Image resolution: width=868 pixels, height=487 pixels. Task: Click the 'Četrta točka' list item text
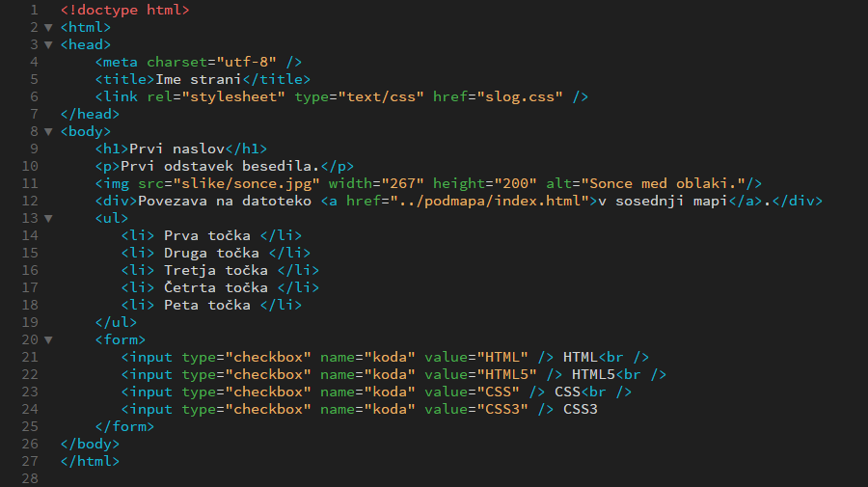[216, 287]
